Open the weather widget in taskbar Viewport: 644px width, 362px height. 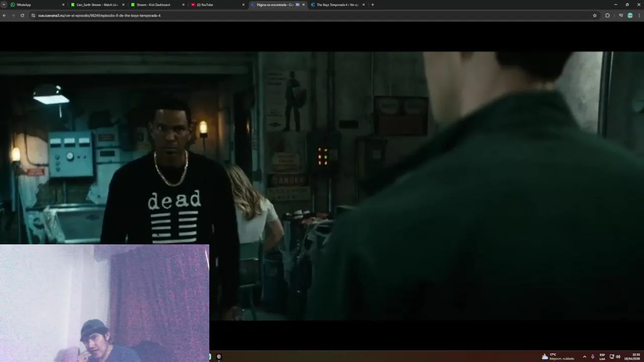click(x=557, y=356)
